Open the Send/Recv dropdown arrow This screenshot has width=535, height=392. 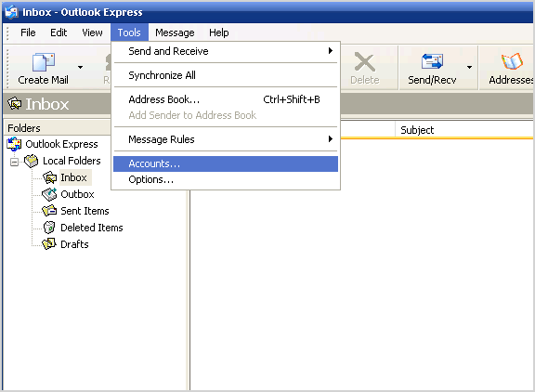(469, 67)
